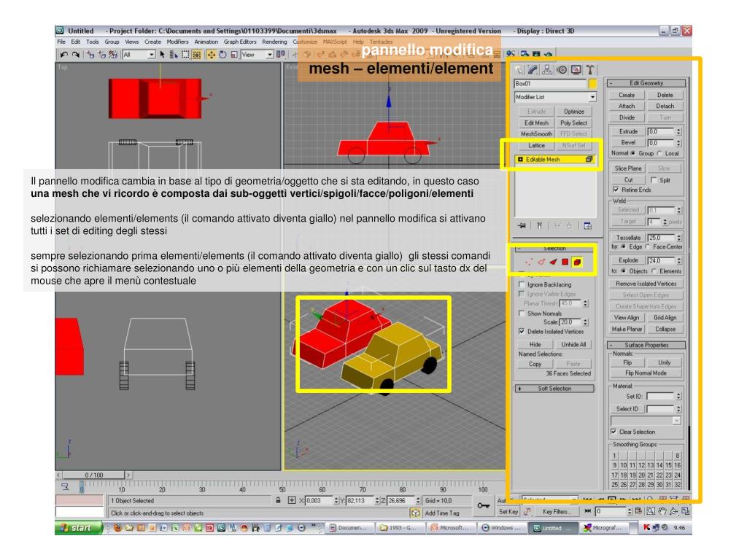Select Vertex sub-object level icon
Screen dimensions: 747x560
click(530, 262)
